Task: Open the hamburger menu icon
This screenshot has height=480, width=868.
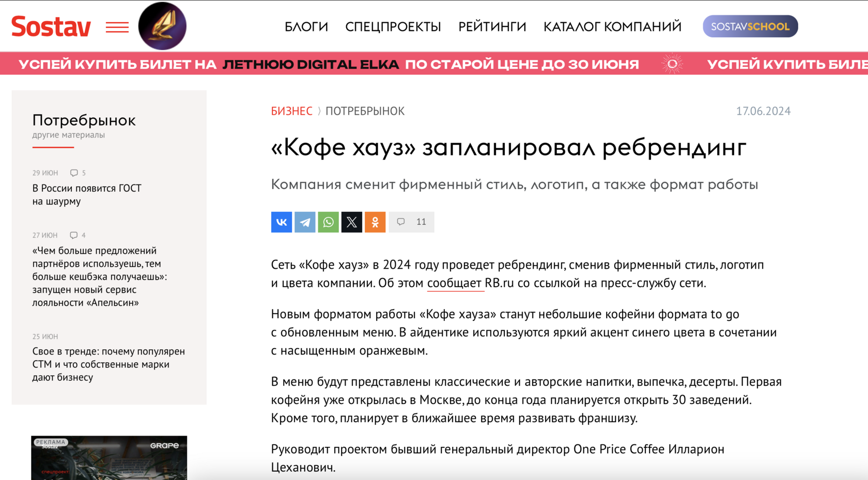Action: pos(117,27)
